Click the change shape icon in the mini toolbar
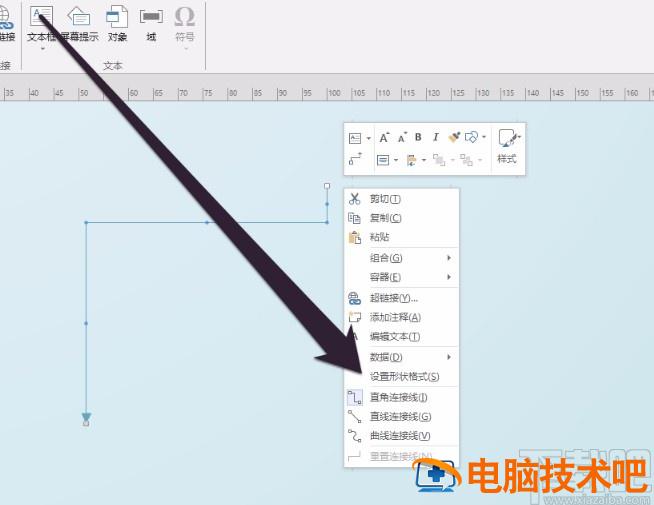 point(472,137)
